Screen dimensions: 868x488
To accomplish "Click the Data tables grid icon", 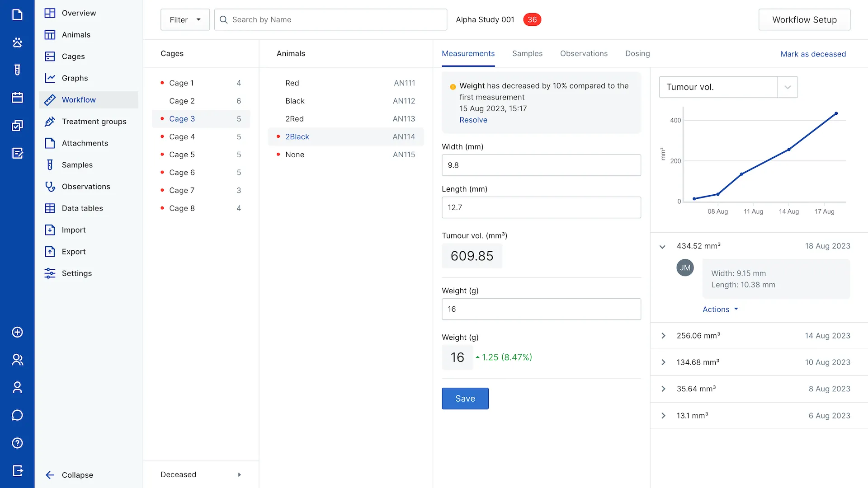I will pos(50,208).
